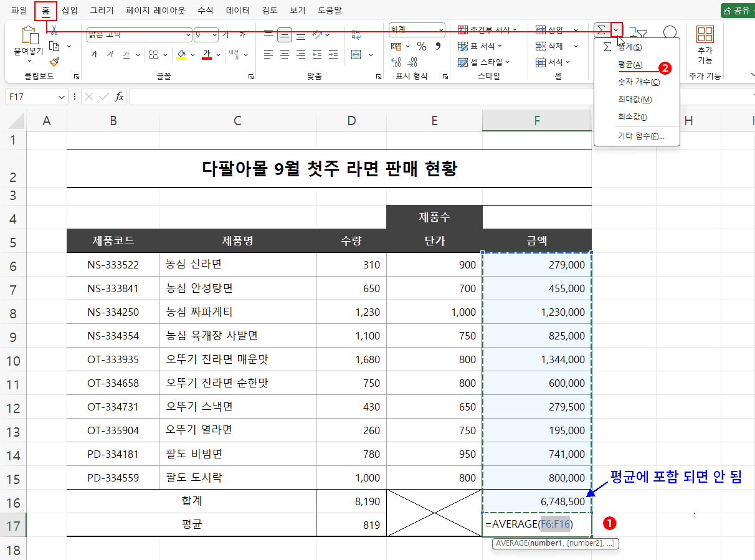Click the formula bar Enter checkmark
Viewport: 755px width, 560px height.
[104, 97]
